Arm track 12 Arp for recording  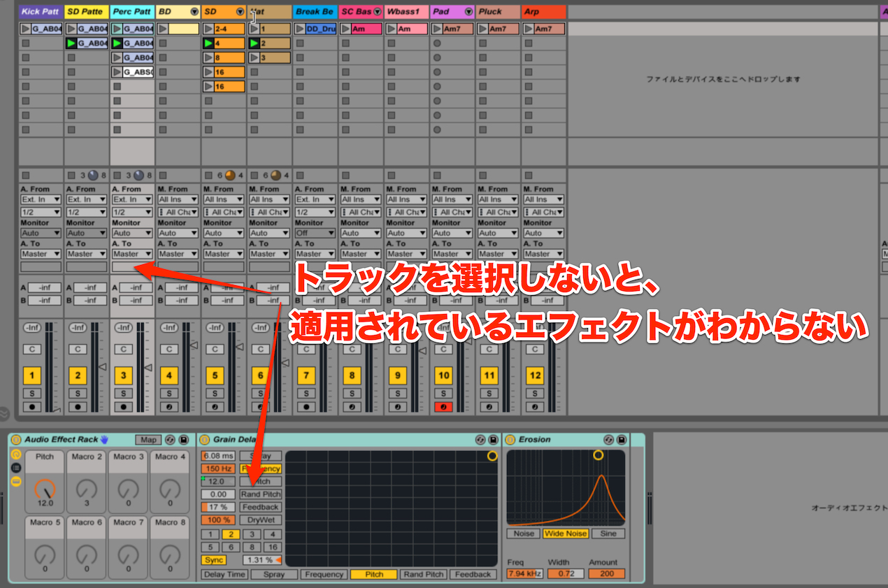tap(535, 406)
